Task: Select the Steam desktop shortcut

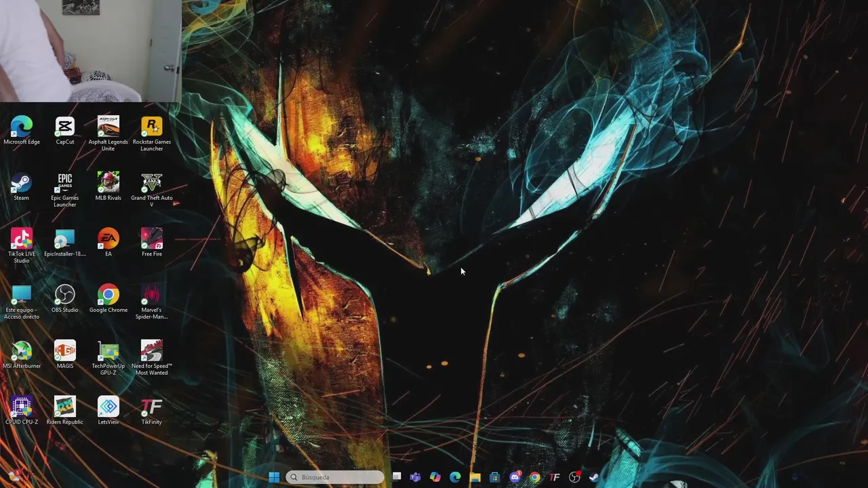Action: (x=22, y=186)
